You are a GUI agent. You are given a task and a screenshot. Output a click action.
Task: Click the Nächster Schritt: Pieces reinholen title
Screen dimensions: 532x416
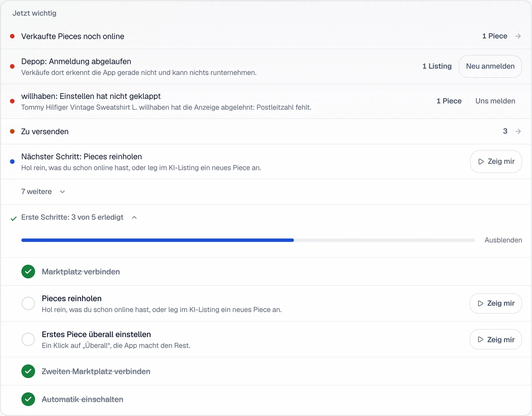[x=82, y=157]
